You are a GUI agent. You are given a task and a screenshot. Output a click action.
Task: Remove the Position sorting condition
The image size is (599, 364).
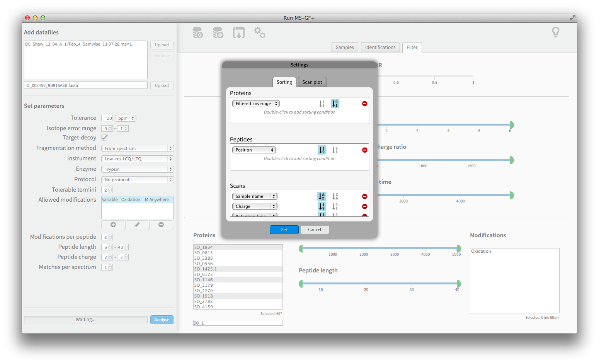point(364,150)
